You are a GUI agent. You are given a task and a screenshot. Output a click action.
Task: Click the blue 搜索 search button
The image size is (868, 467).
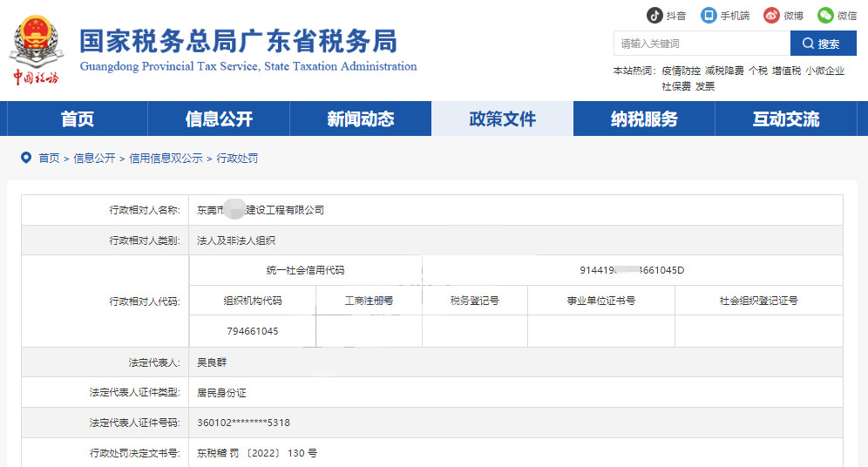click(824, 44)
